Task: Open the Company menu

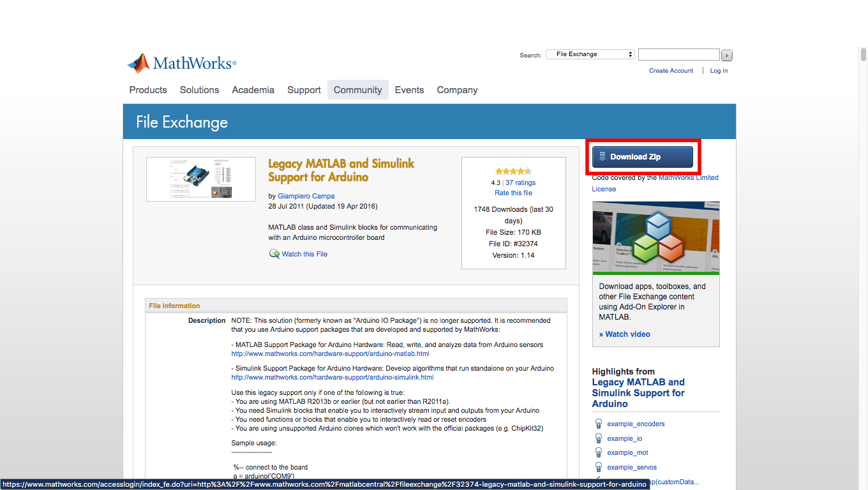Action: [x=457, y=90]
